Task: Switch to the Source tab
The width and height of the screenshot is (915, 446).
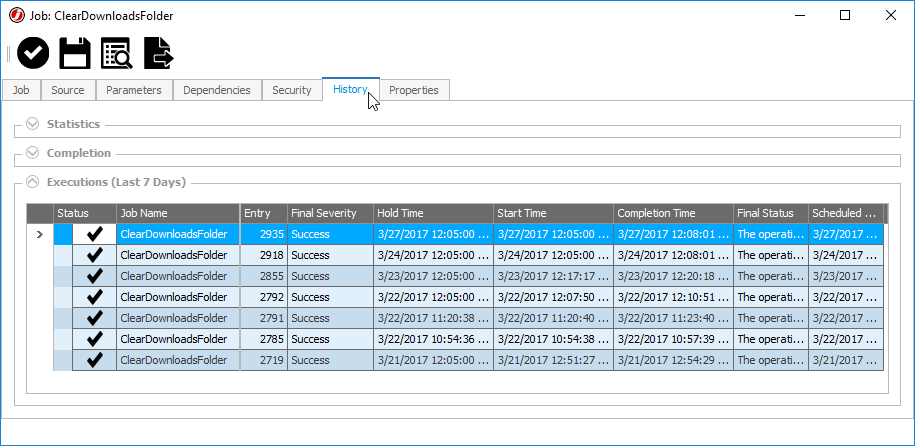Action: point(68,90)
